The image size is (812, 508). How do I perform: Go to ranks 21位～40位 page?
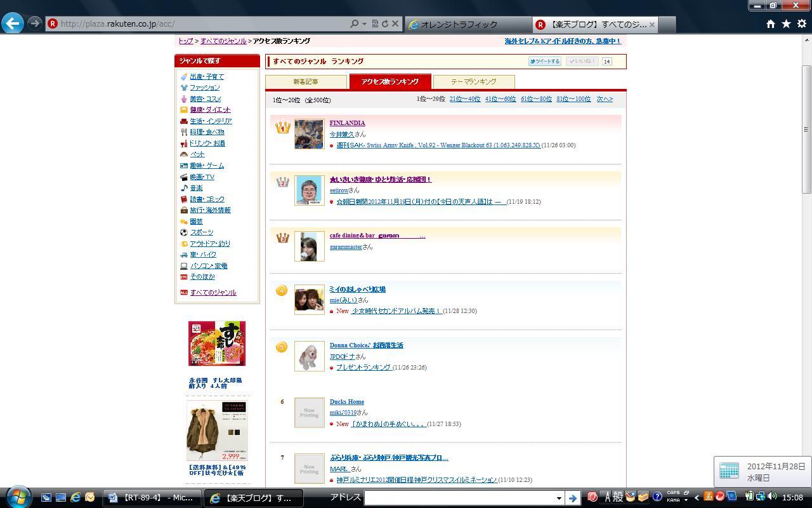click(464, 99)
